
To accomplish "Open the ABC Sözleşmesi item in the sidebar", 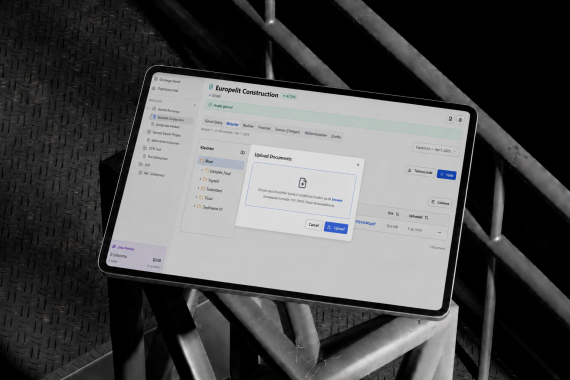I will point(152,174).
